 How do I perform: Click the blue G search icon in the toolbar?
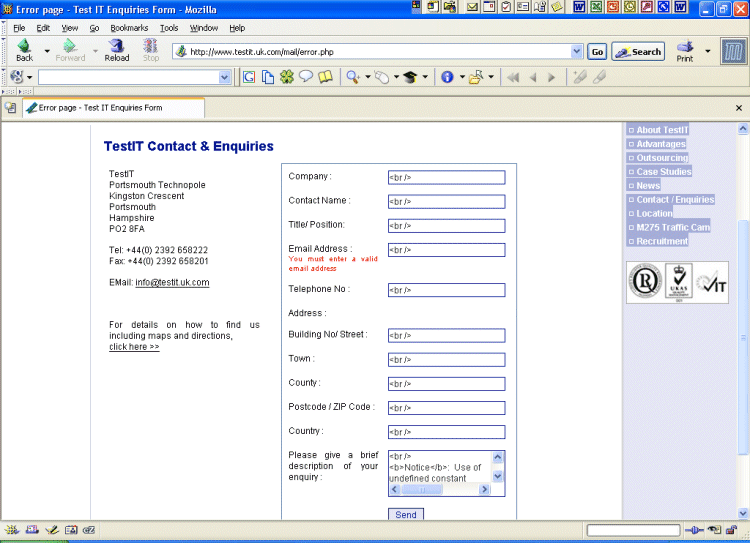249,77
